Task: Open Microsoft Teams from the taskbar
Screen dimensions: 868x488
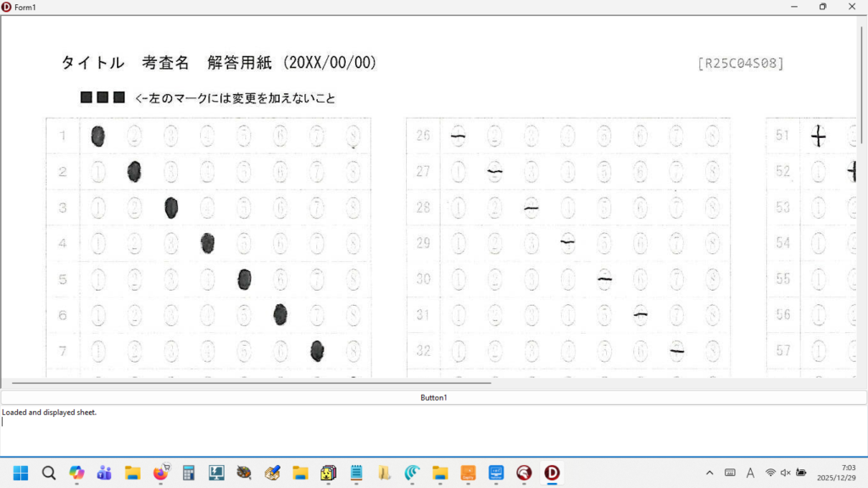Action: click(104, 473)
